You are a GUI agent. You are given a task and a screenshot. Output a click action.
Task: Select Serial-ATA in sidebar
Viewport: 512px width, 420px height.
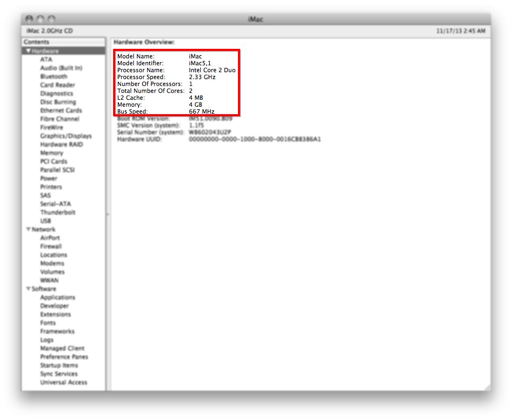pos(55,204)
